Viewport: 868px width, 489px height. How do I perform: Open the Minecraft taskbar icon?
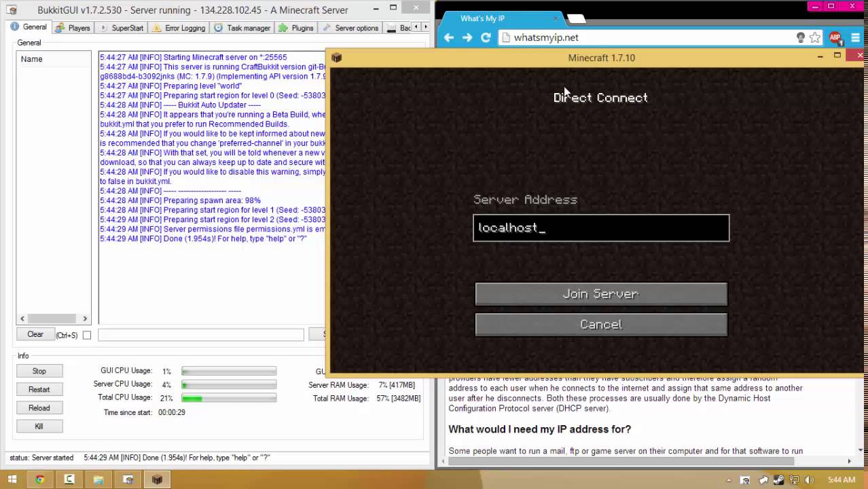(157, 479)
